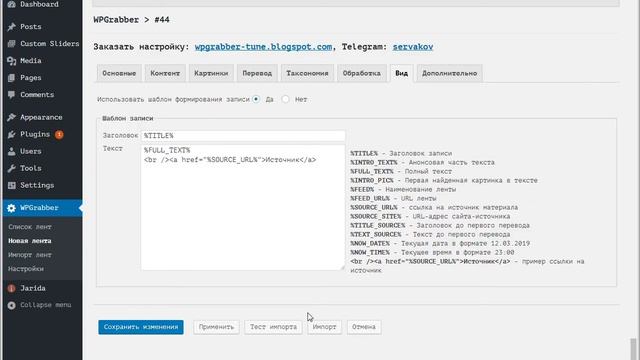Click the Plugins plug icon
This screenshot has height=360, width=640.
11,134
